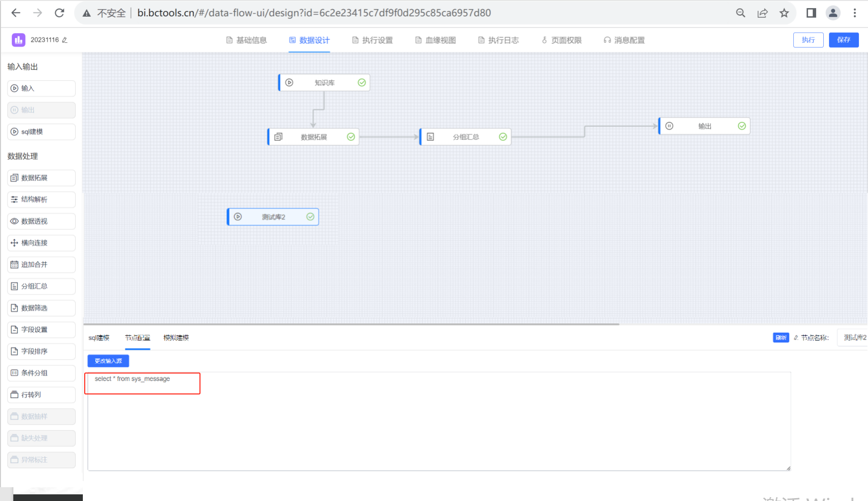Open Chrome's three-dot menu
This screenshot has height=501, width=868.
click(x=855, y=13)
